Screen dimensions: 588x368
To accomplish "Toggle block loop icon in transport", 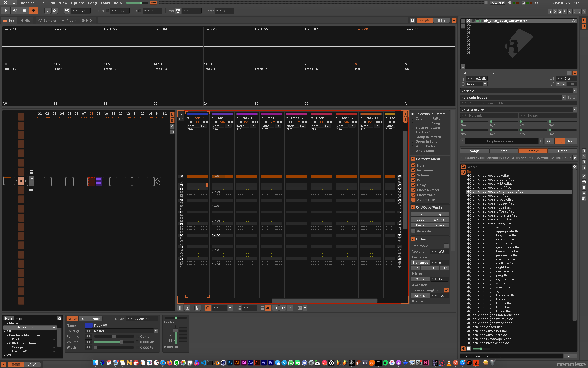I will click(x=67, y=11).
